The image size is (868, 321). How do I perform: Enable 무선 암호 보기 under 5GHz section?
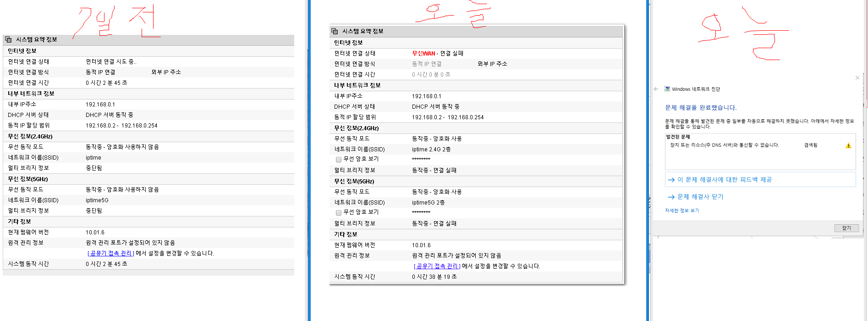(x=339, y=213)
